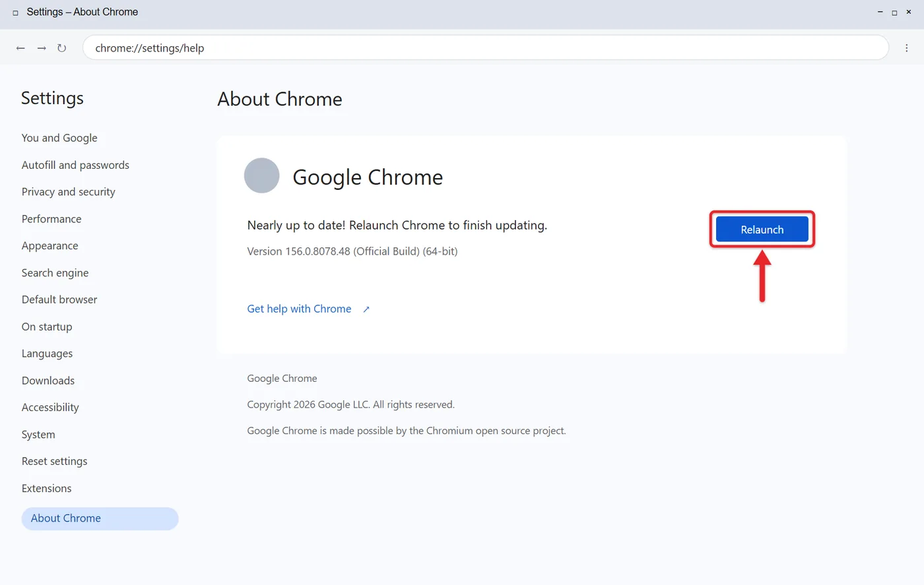Screen dimensions: 924x585
Task: Click the Google Chrome logo circle
Action: 262,175
